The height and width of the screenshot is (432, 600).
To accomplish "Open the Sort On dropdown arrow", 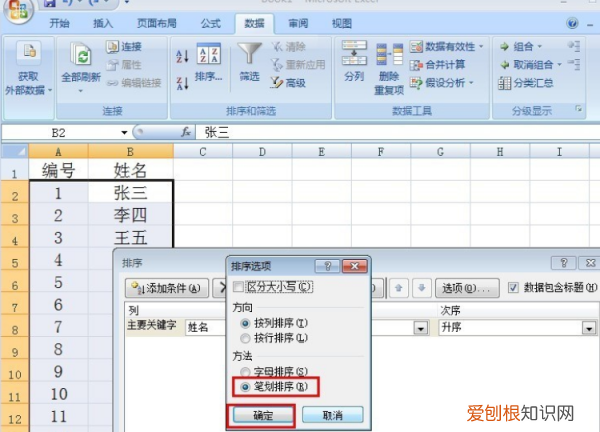I will 421,328.
